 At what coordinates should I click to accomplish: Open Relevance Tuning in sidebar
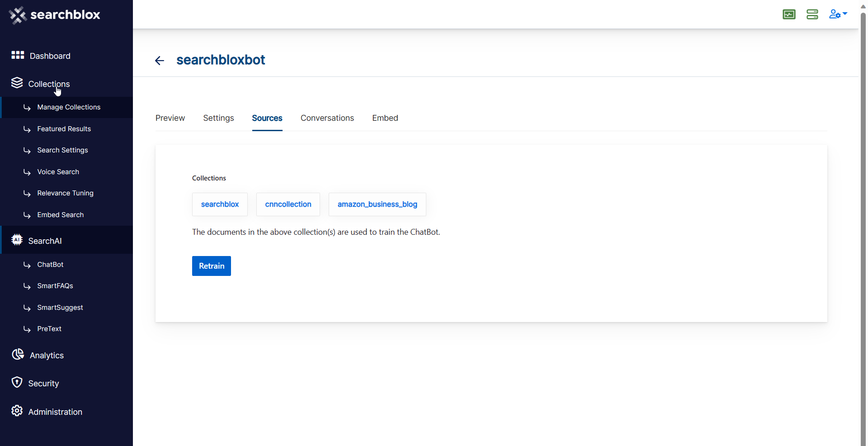(x=66, y=193)
